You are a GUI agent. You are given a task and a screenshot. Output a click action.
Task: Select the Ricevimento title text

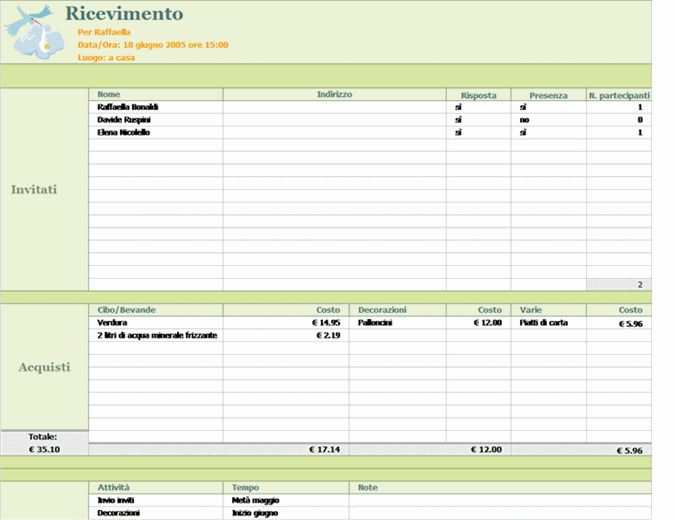[x=124, y=14]
